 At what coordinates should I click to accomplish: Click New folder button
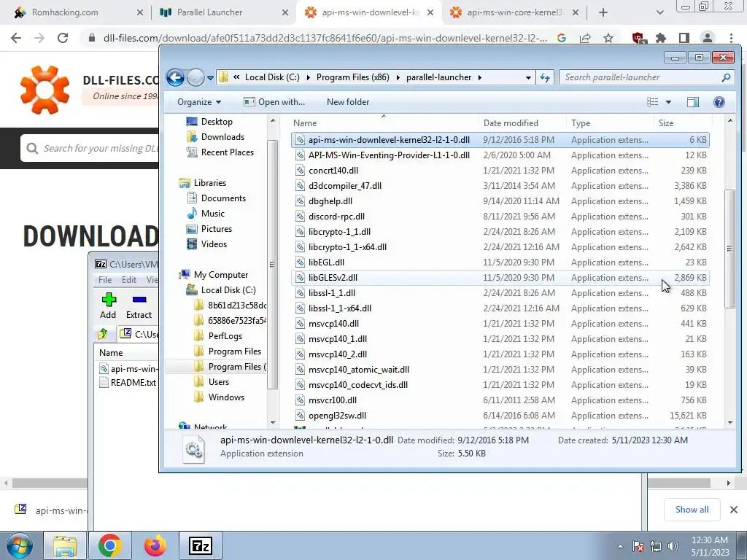pyautogui.click(x=348, y=102)
